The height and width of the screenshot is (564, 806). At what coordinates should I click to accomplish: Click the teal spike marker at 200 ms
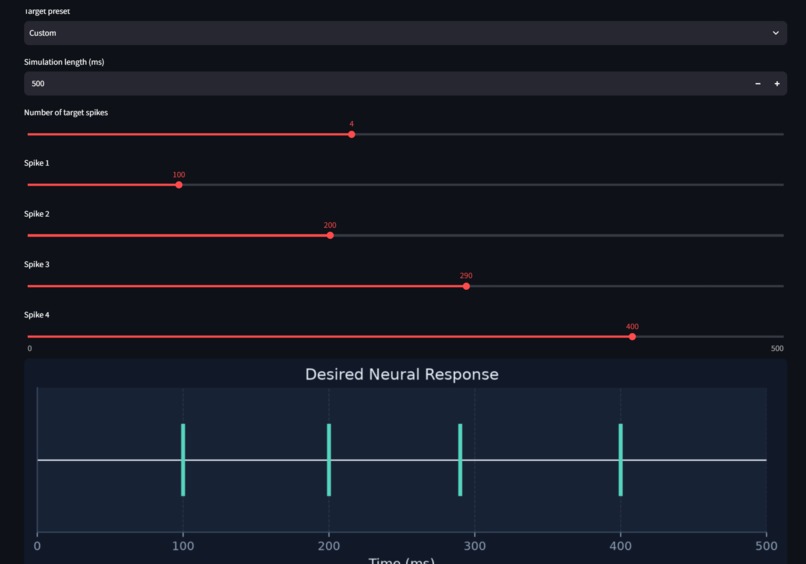(x=329, y=460)
